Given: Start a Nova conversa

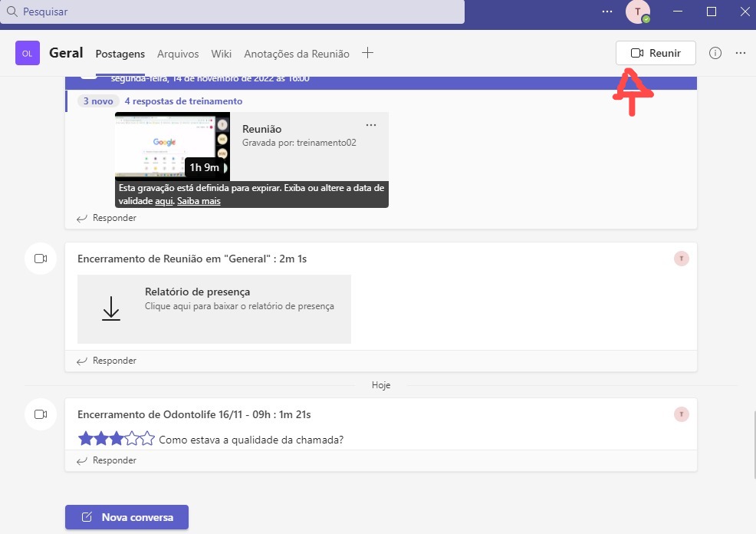Looking at the screenshot, I should (127, 517).
